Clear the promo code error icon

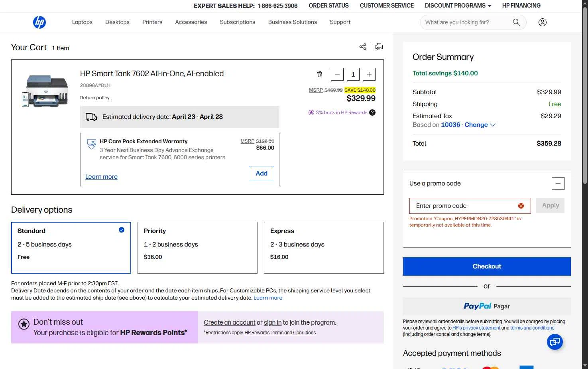521,206
